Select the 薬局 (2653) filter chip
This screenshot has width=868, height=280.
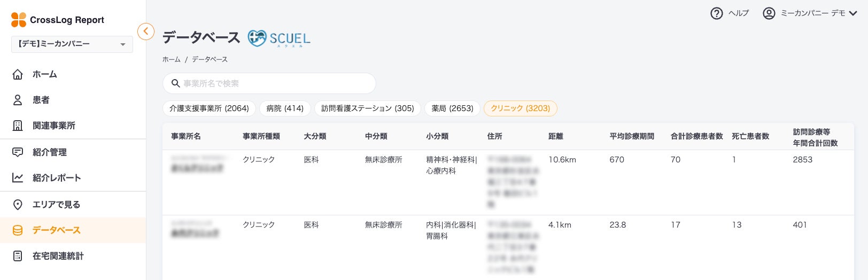[452, 108]
